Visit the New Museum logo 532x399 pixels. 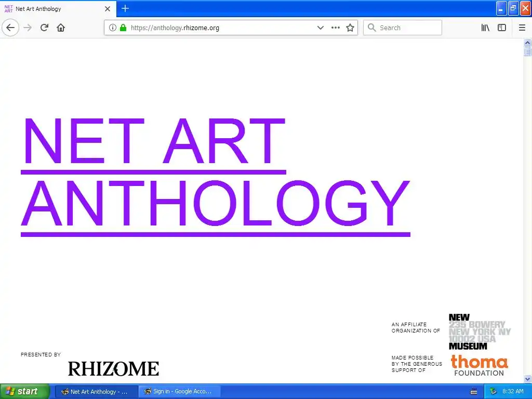[x=480, y=332]
